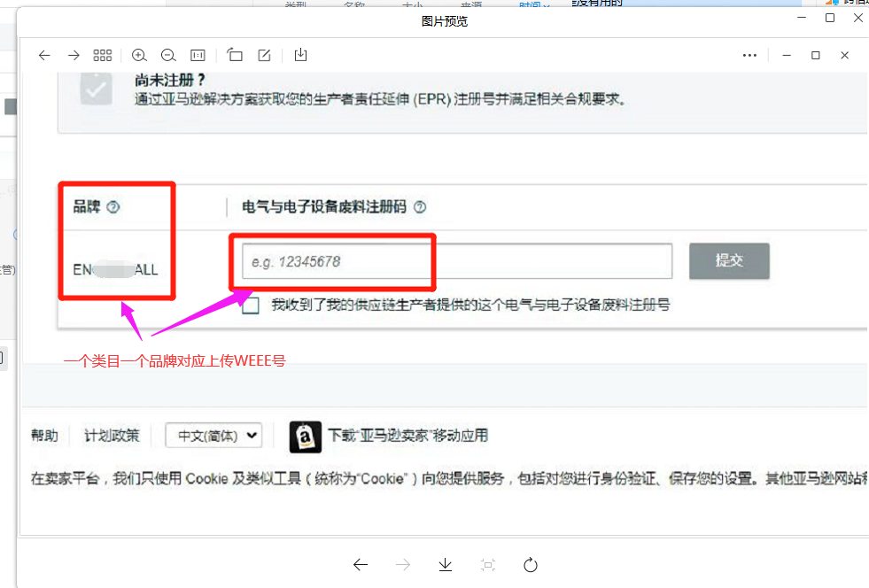Download image using bottom download icon

click(x=445, y=565)
